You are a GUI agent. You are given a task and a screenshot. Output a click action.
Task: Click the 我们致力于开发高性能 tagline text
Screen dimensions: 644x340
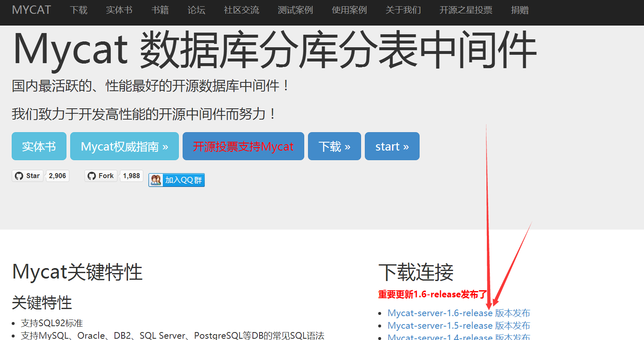pos(144,114)
